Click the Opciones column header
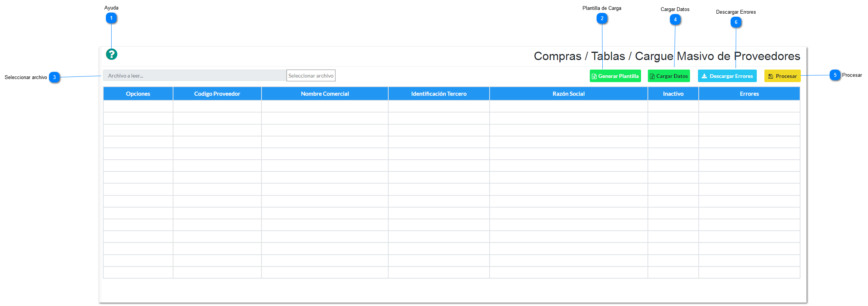Screen dimensions: 868x306 pyautogui.click(x=138, y=94)
